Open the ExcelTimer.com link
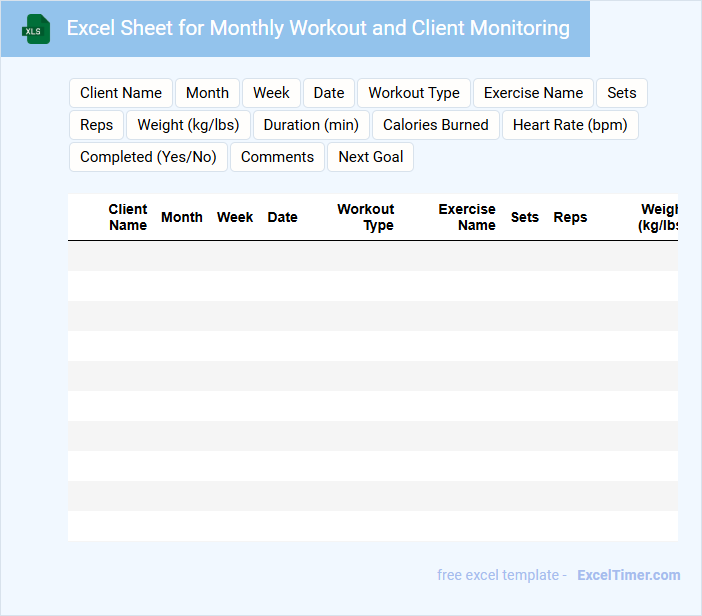702x616 pixels. [x=629, y=575]
